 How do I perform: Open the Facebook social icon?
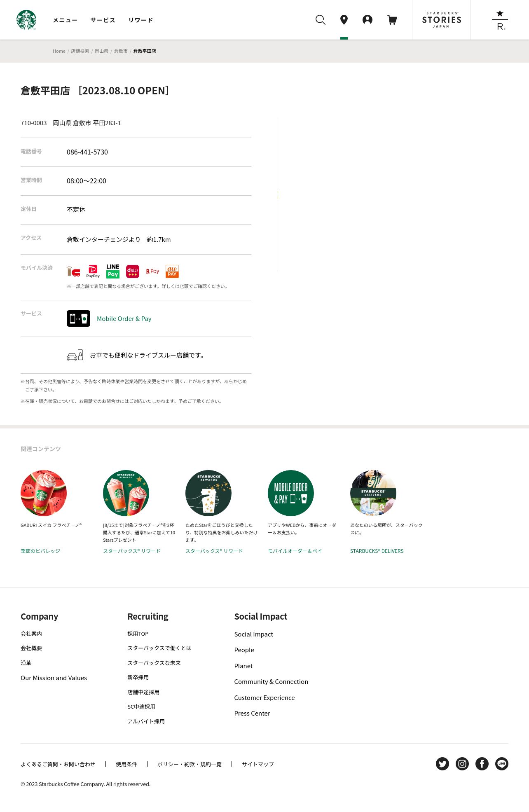[482, 764]
